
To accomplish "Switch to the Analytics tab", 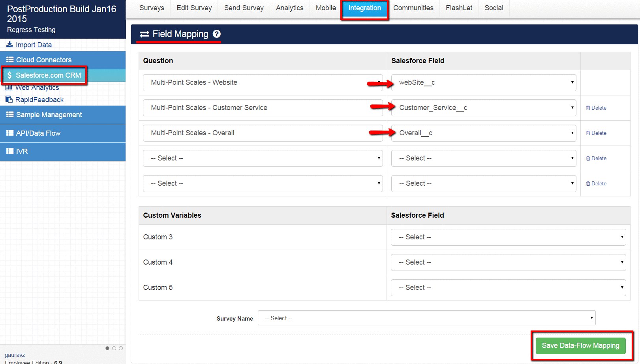I will pyautogui.click(x=289, y=8).
